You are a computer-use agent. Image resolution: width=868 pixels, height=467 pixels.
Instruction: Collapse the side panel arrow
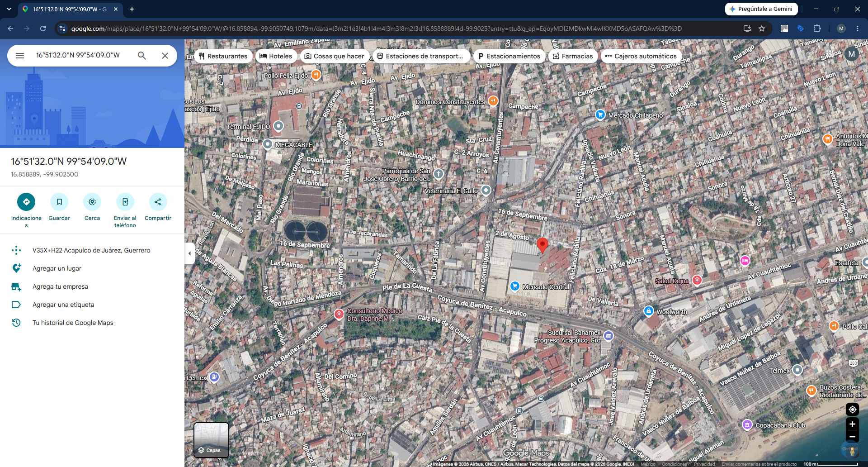click(189, 253)
